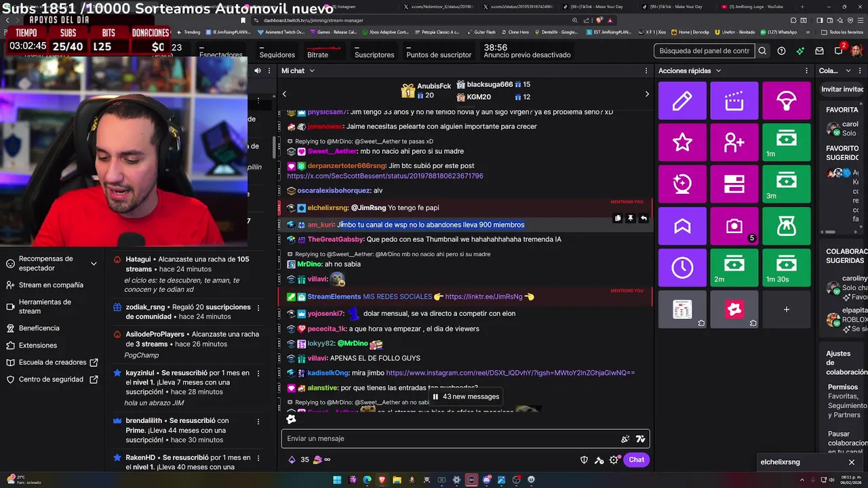Run a 2m ad break

coord(734,268)
